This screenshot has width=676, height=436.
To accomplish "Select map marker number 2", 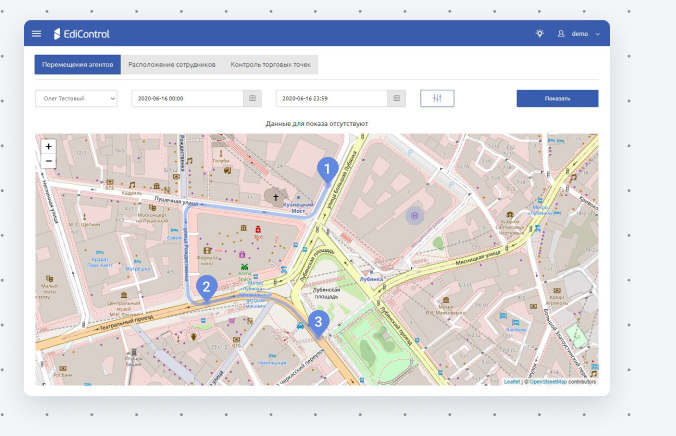I will (x=206, y=286).
